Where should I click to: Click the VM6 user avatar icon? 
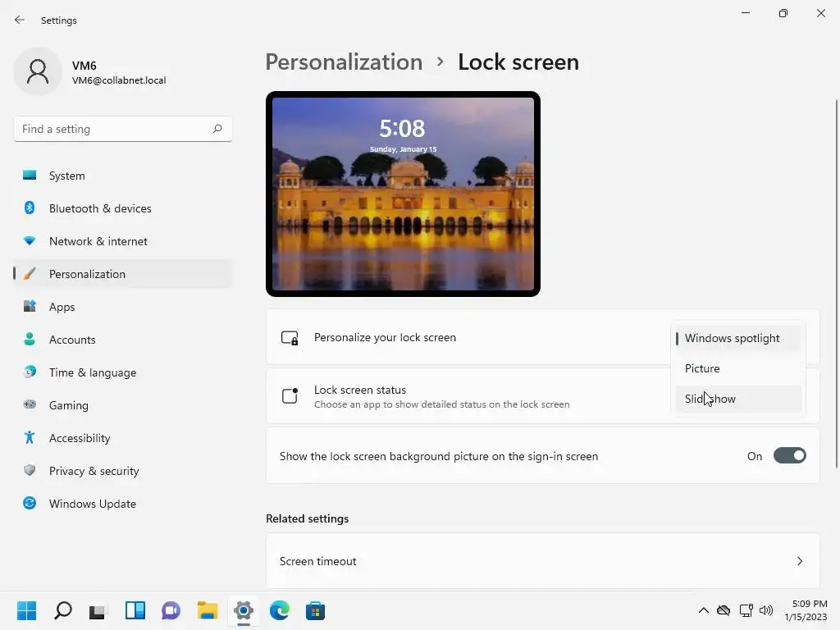click(38, 71)
